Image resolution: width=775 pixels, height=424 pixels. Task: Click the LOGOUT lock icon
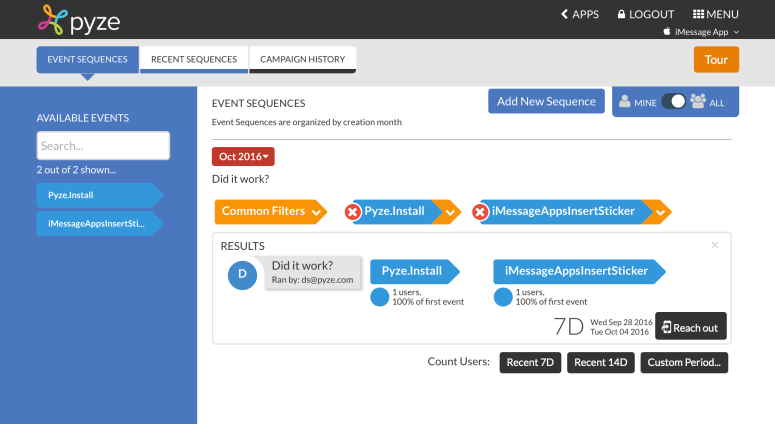(x=622, y=14)
